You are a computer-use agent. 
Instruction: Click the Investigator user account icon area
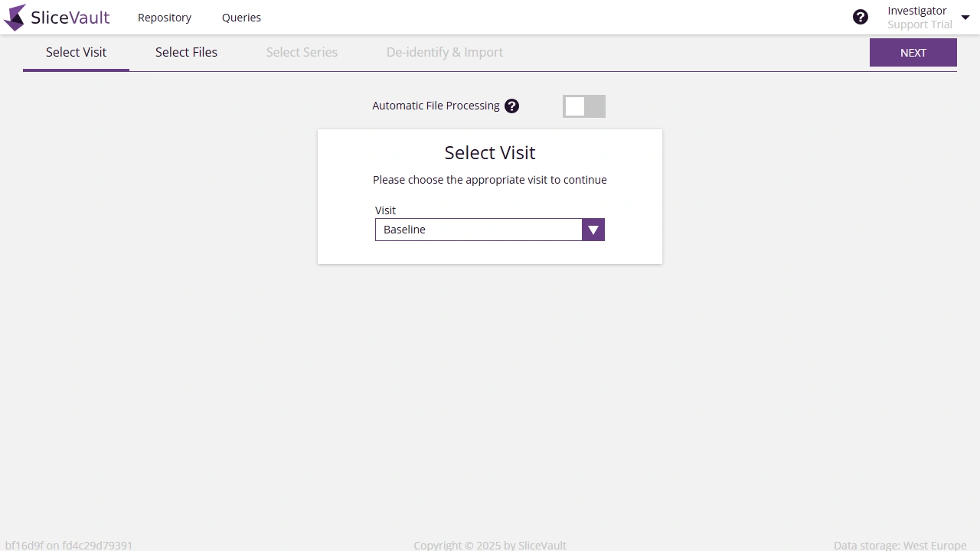click(917, 17)
